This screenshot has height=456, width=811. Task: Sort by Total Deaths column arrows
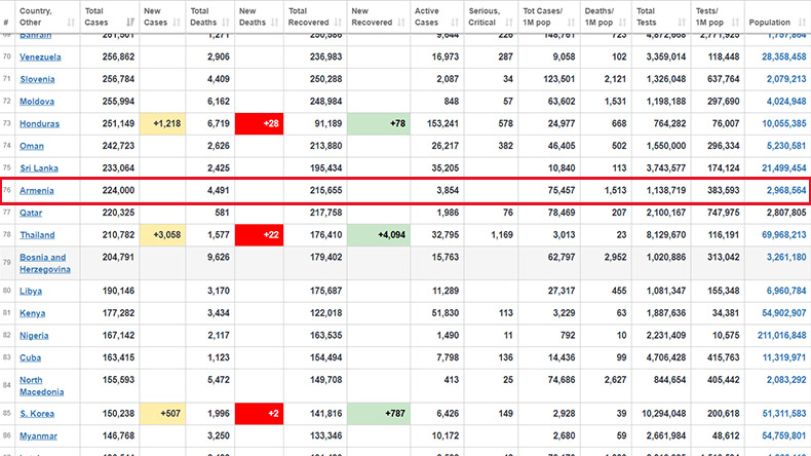226,22
